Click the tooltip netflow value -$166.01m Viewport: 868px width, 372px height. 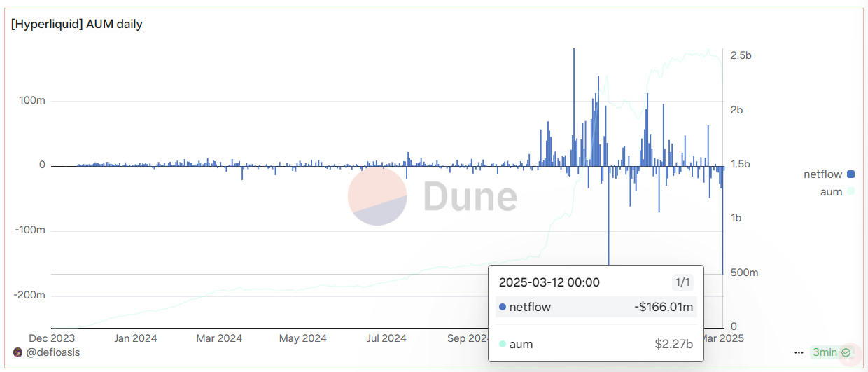[664, 307]
